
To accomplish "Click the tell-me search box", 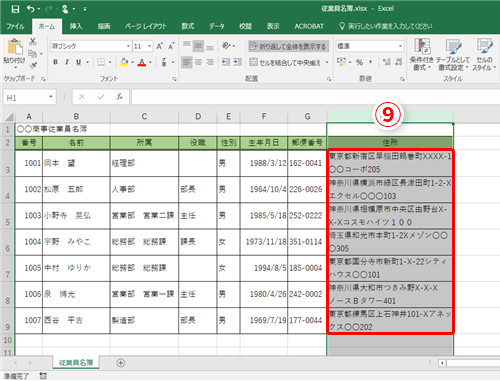I will pyautogui.click(x=386, y=26).
